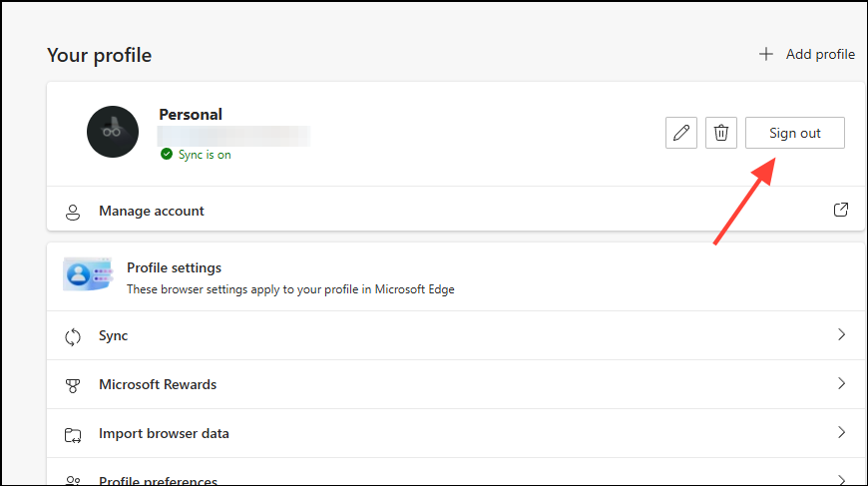
Task: Click the Profile preferences people icon
Action: click(73, 480)
